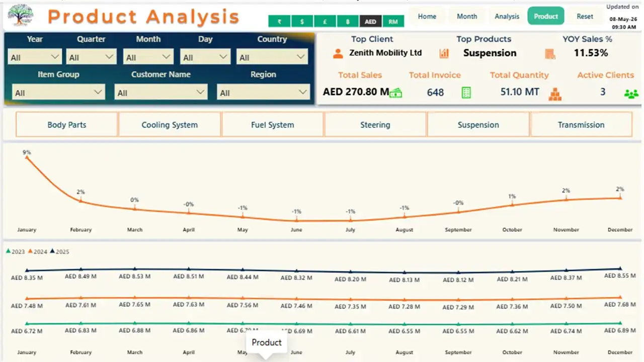Click the AED 270.80 M total sales value
The height and width of the screenshot is (362, 644).
(356, 92)
